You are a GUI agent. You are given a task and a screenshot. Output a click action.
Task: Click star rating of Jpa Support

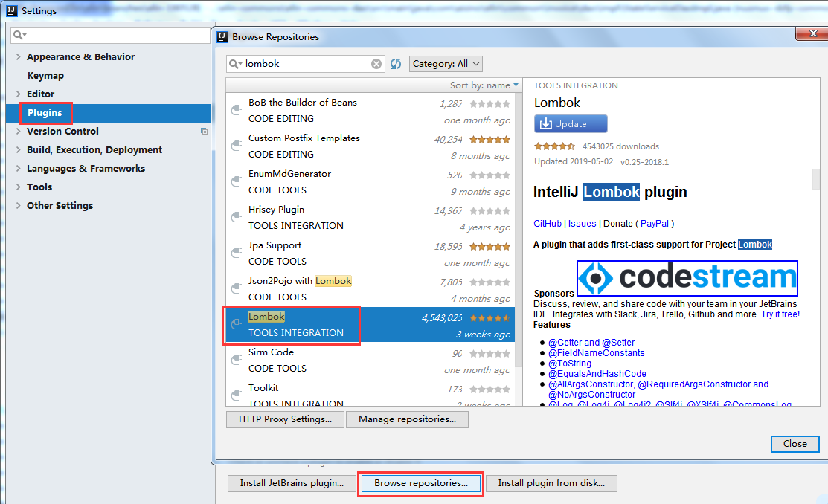click(490, 247)
